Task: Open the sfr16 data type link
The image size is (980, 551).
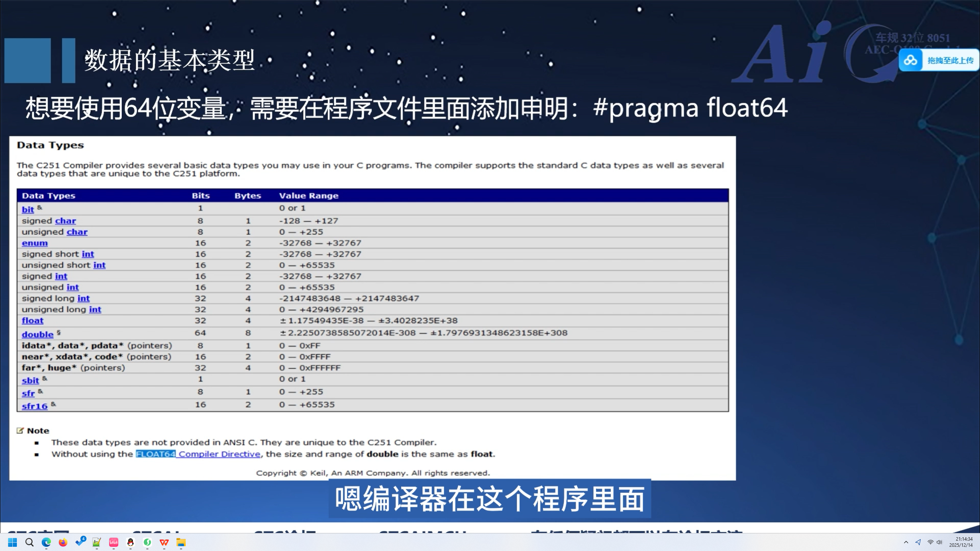Action: click(x=34, y=406)
